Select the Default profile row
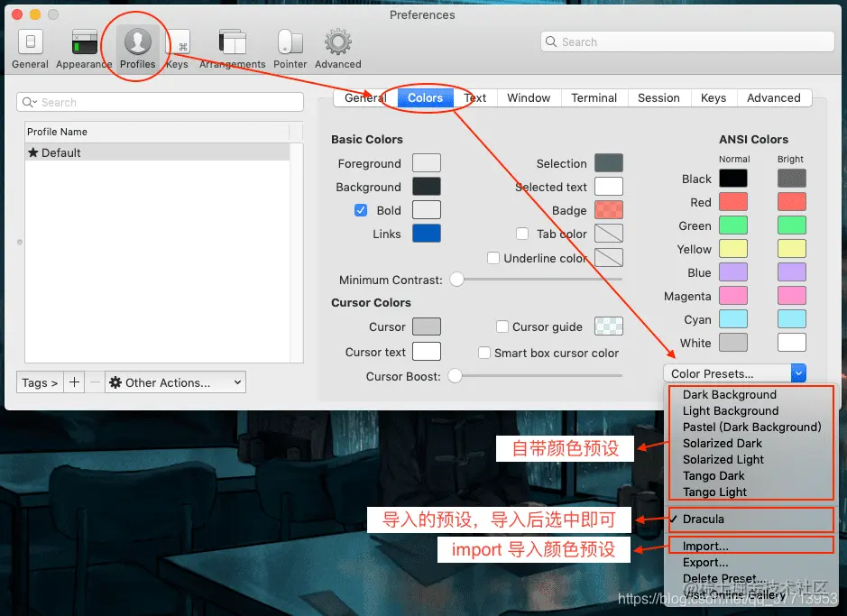847x616 pixels. coord(157,152)
